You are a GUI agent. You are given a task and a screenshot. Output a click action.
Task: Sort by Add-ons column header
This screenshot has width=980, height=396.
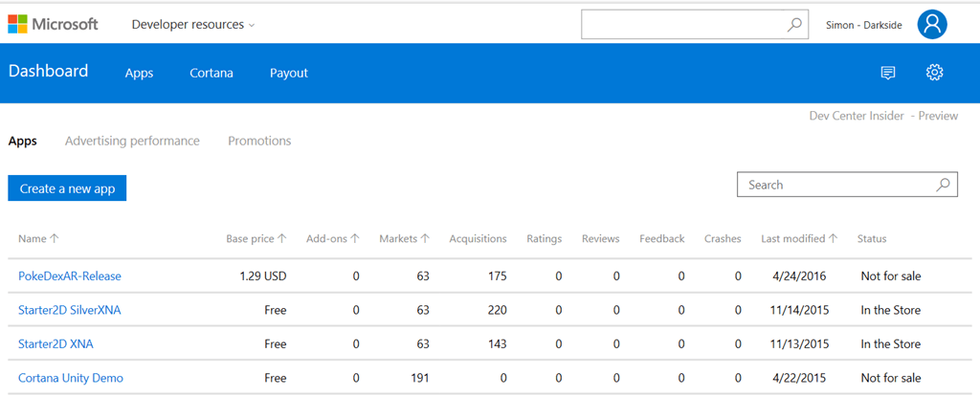[332, 239]
